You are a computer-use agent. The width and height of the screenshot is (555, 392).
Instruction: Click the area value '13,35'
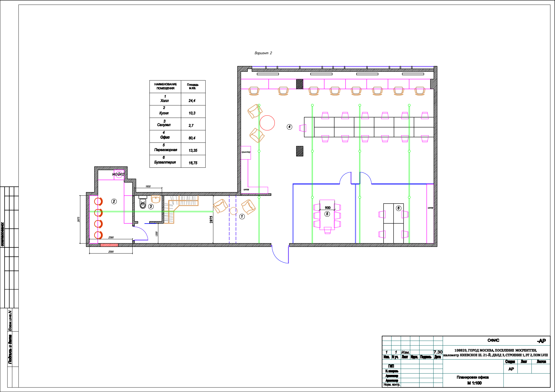[x=193, y=150]
